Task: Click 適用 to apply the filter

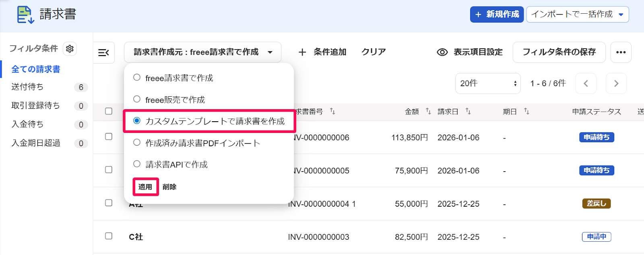Action: coord(145,187)
